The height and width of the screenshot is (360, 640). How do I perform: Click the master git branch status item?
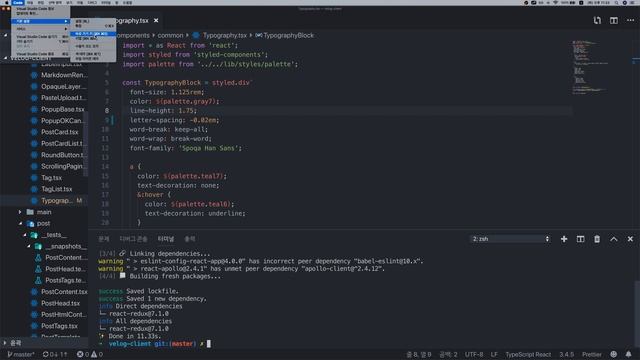click(x=20, y=354)
